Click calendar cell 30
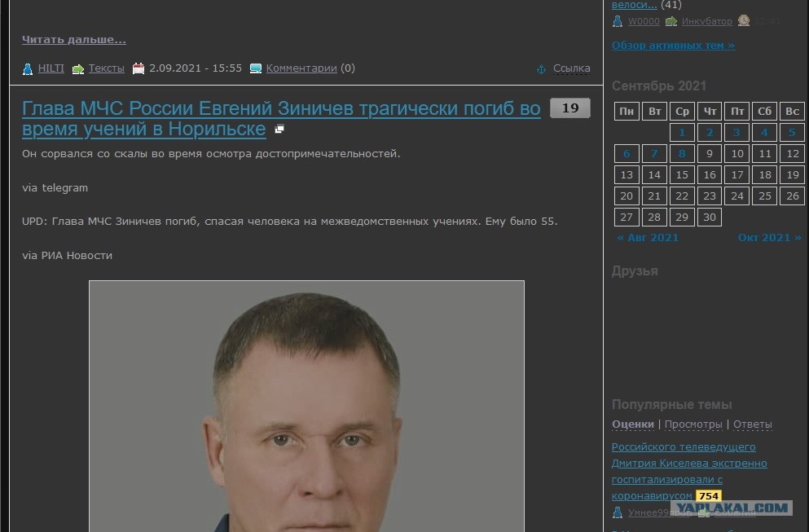809x532 pixels. tap(710, 218)
